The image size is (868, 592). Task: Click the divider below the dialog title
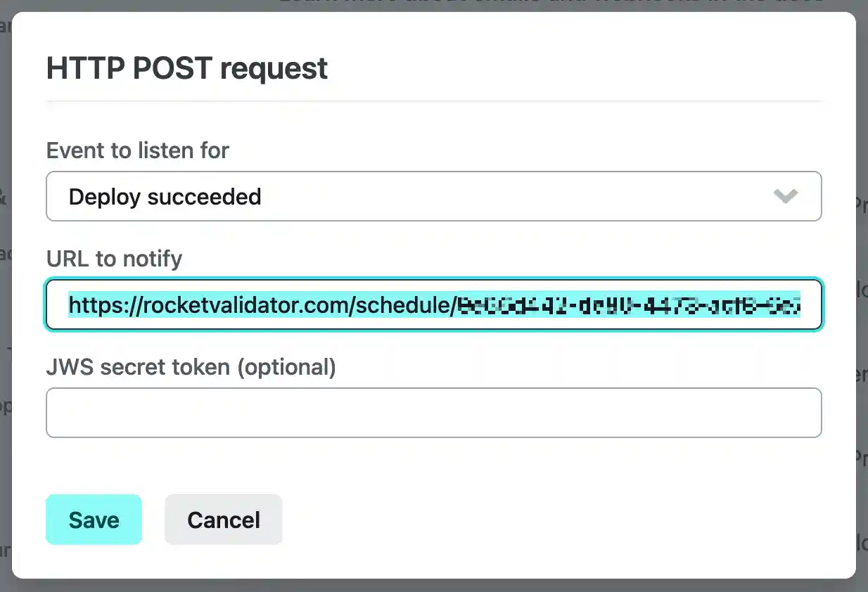(x=434, y=103)
